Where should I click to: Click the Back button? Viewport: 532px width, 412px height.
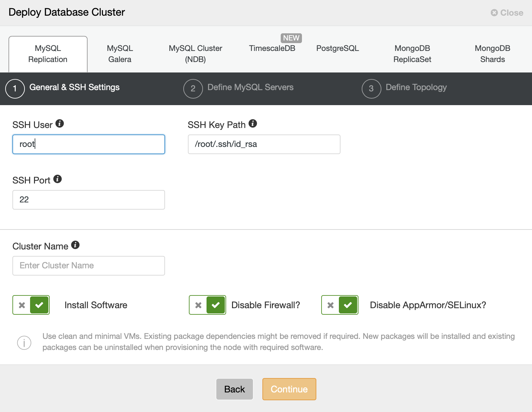(235, 389)
